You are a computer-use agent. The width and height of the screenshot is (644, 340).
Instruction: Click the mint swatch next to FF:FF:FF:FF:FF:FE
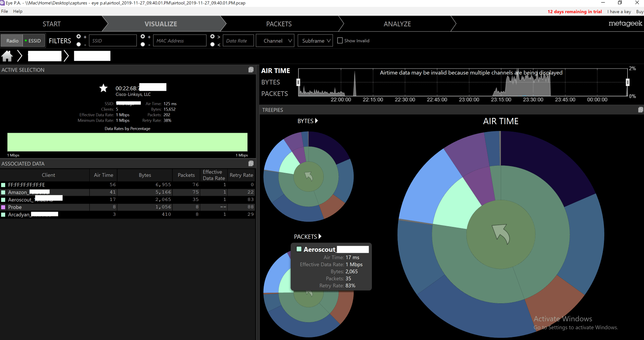[x=3, y=185]
